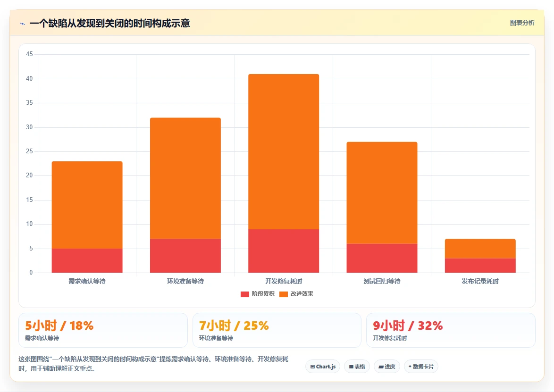Click the 阶段累积 legend label
Screen dimensions: 554x392
263,294
